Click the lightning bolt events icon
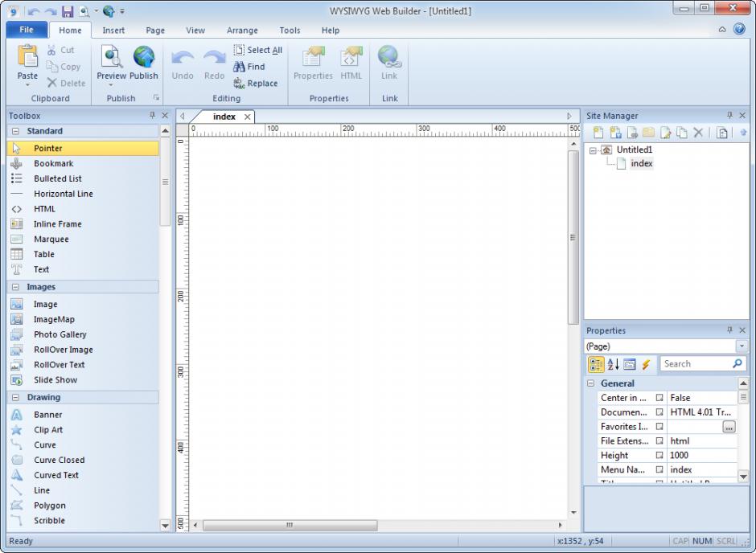756x553 pixels. pyautogui.click(x=646, y=364)
